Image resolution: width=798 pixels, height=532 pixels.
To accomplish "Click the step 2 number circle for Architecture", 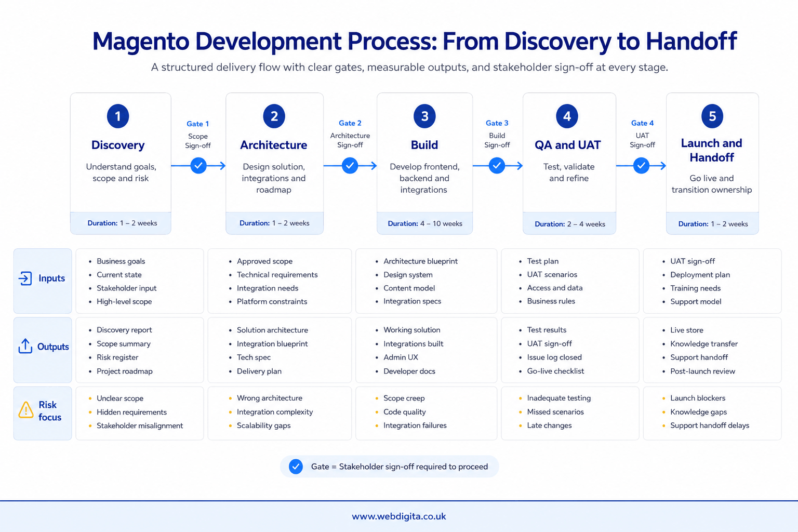I will coord(274,116).
